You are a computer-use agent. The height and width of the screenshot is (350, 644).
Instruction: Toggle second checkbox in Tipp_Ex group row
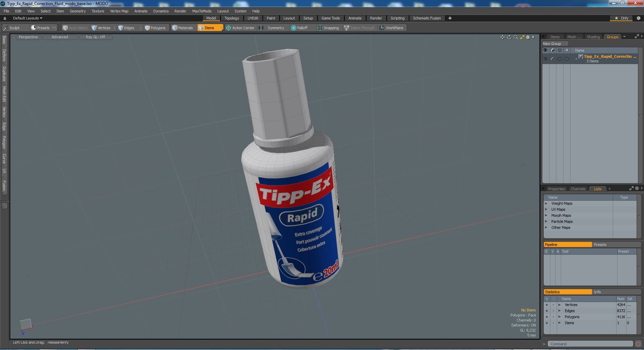click(566, 59)
